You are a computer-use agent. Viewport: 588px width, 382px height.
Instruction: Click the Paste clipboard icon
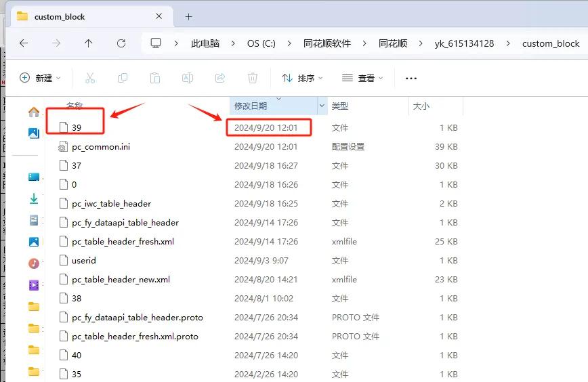click(x=155, y=78)
